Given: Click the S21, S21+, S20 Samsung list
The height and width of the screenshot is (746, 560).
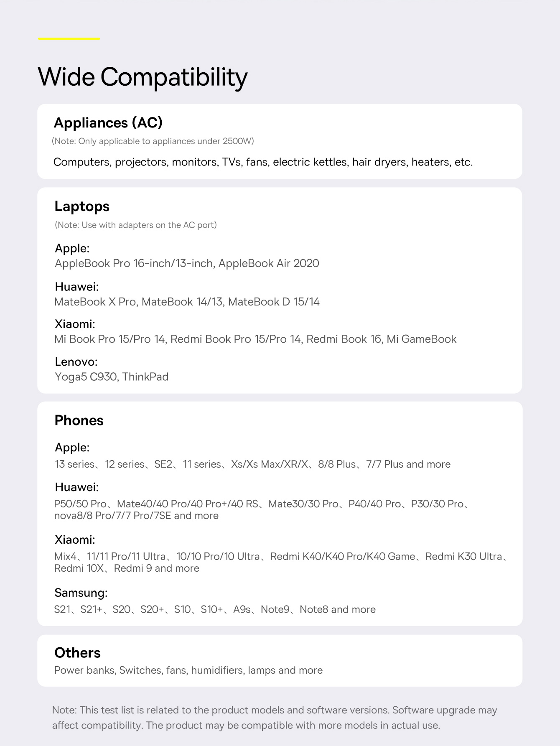Looking at the screenshot, I should [215, 610].
